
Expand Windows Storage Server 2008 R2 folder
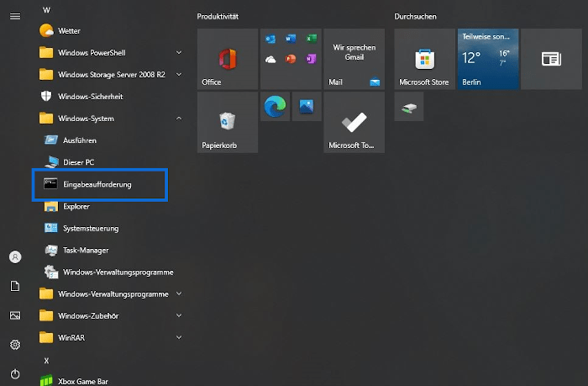pos(111,74)
